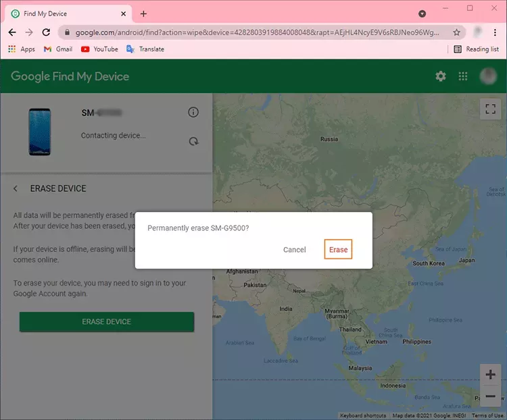Open the Google account avatar
Image resolution: width=507 pixels, height=420 pixels.
[487, 76]
